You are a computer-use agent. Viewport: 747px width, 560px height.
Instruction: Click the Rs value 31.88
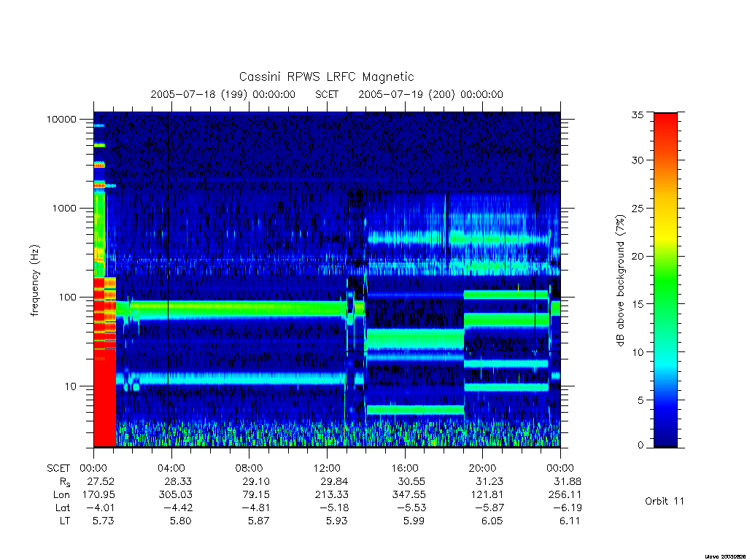tap(567, 481)
